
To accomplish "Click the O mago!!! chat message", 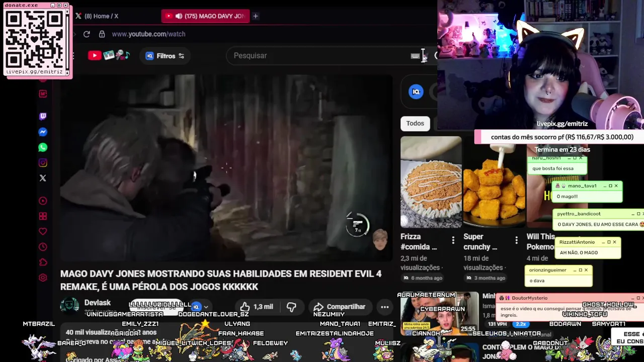I will 567,197.
